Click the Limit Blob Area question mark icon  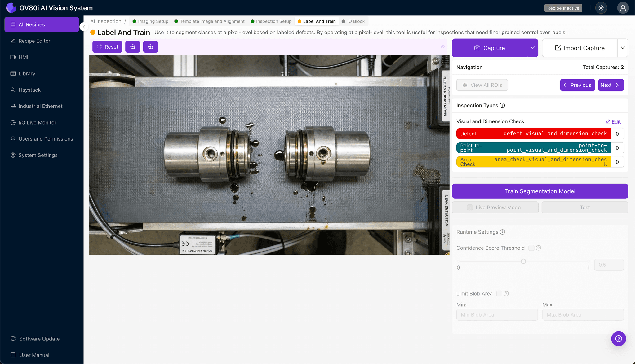[x=506, y=293]
